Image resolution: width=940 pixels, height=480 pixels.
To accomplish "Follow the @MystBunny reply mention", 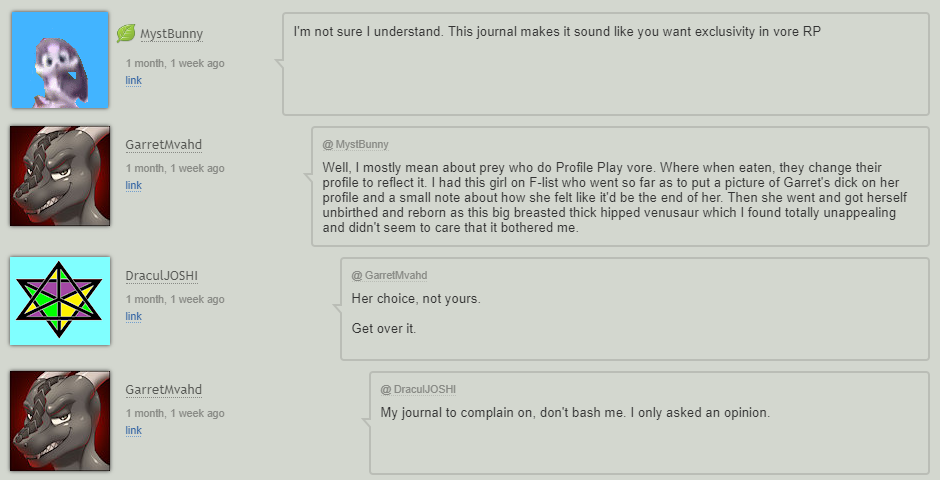I will tap(355, 144).
